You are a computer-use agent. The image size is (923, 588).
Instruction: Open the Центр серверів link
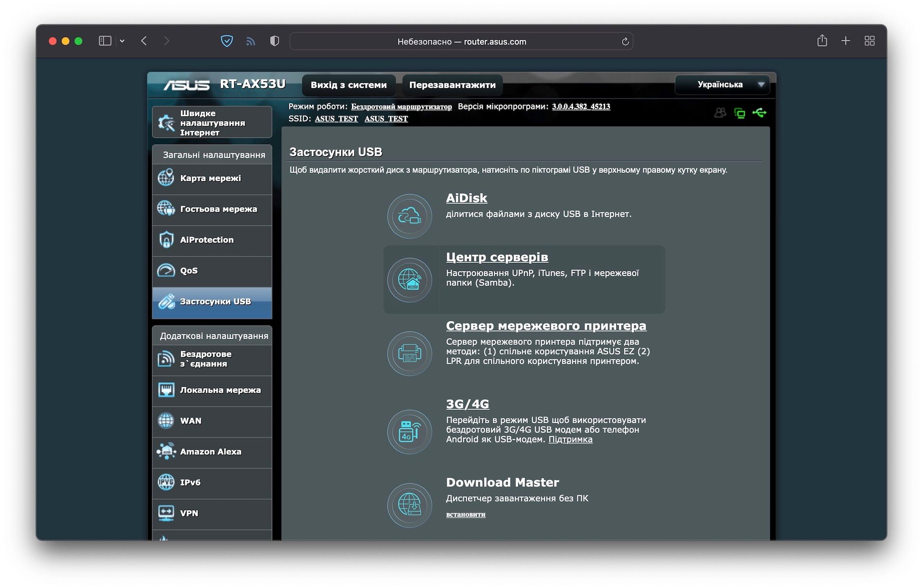pyautogui.click(x=497, y=257)
